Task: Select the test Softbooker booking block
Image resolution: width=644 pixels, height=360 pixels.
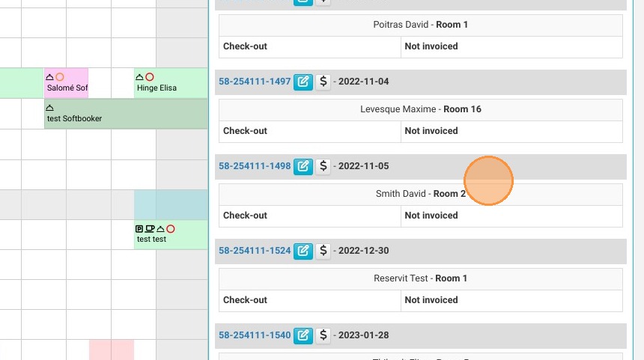Action: (x=126, y=114)
